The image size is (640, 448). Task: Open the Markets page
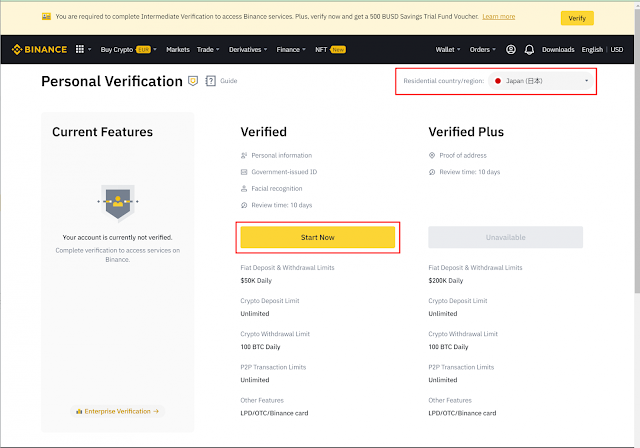click(178, 49)
